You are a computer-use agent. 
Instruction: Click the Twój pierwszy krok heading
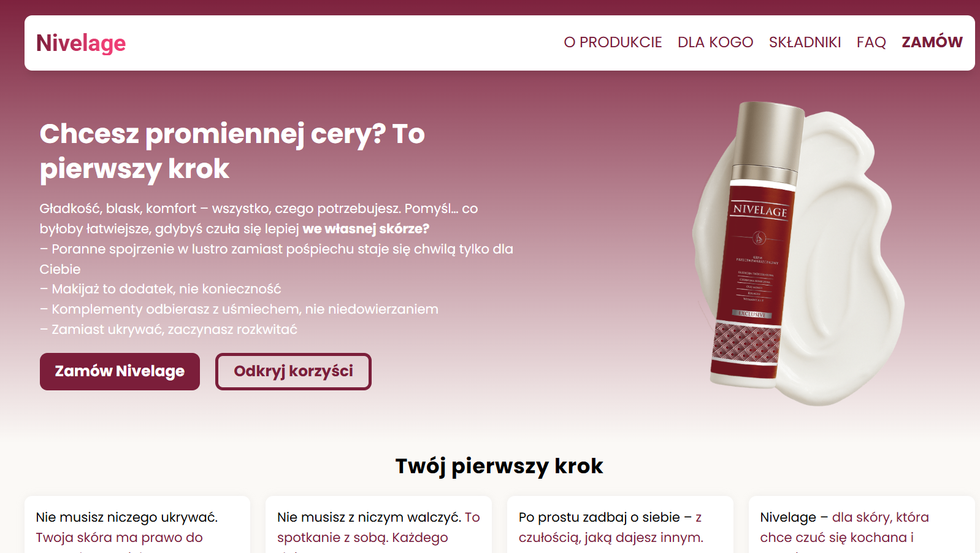pos(499,466)
